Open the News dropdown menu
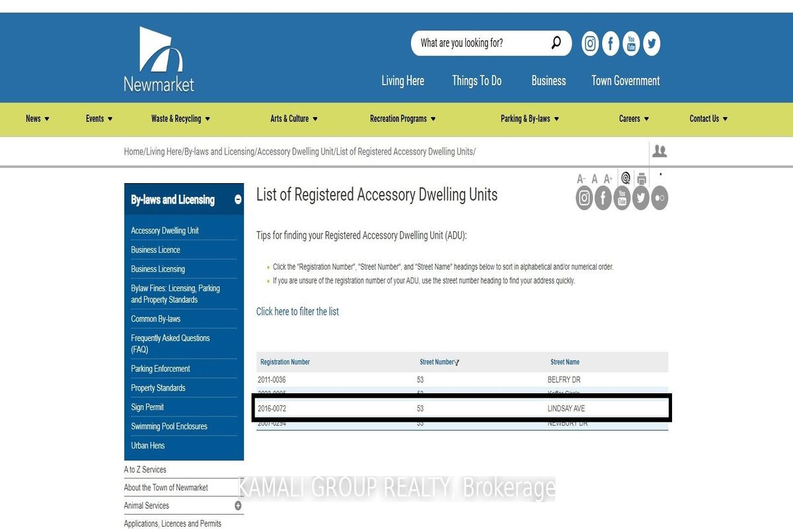 pyautogui.click(x=38, y=119)
